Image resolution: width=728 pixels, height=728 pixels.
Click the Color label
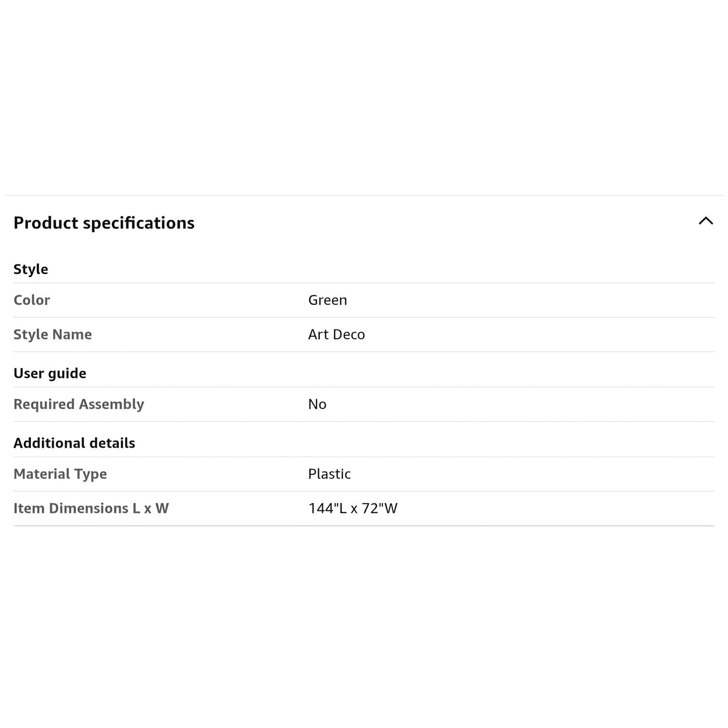click(x=32, y=300)
